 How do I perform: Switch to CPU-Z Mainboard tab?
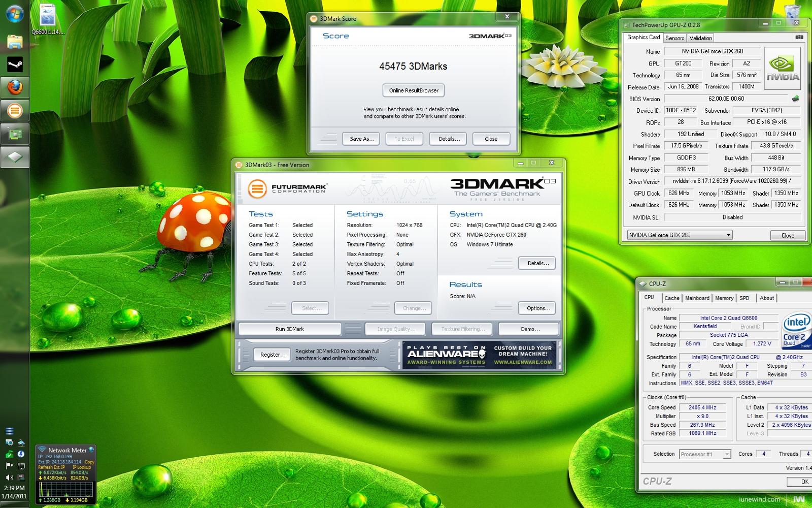coord(697,298)
